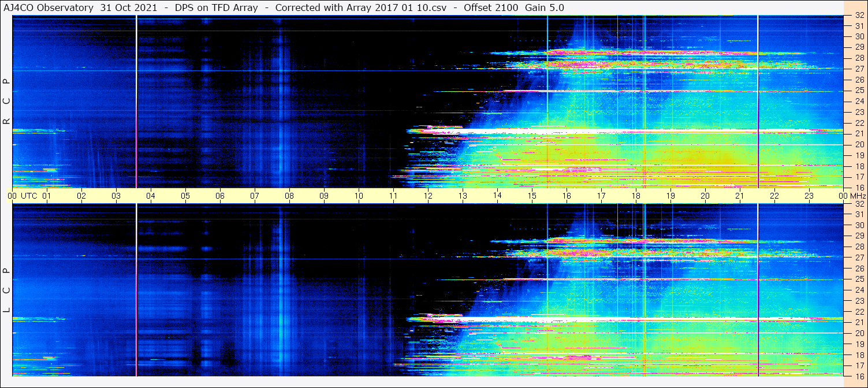Click the RCP panel label on left
Screen dimensions: 868x388
[x=6, y=102]
